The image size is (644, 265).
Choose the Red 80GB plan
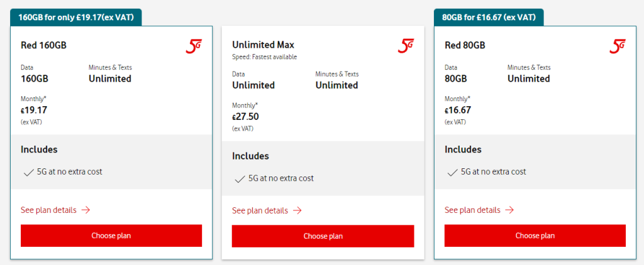click(x=535, y=235)
